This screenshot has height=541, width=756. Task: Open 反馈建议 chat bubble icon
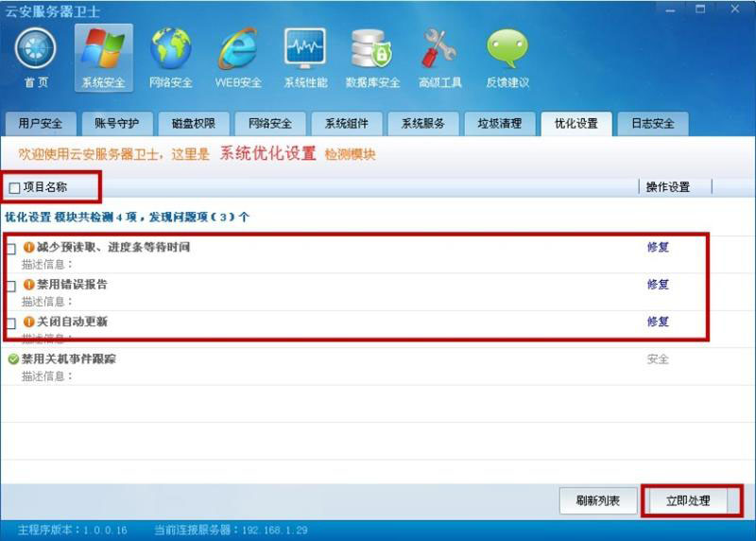(x=507, y=49)
